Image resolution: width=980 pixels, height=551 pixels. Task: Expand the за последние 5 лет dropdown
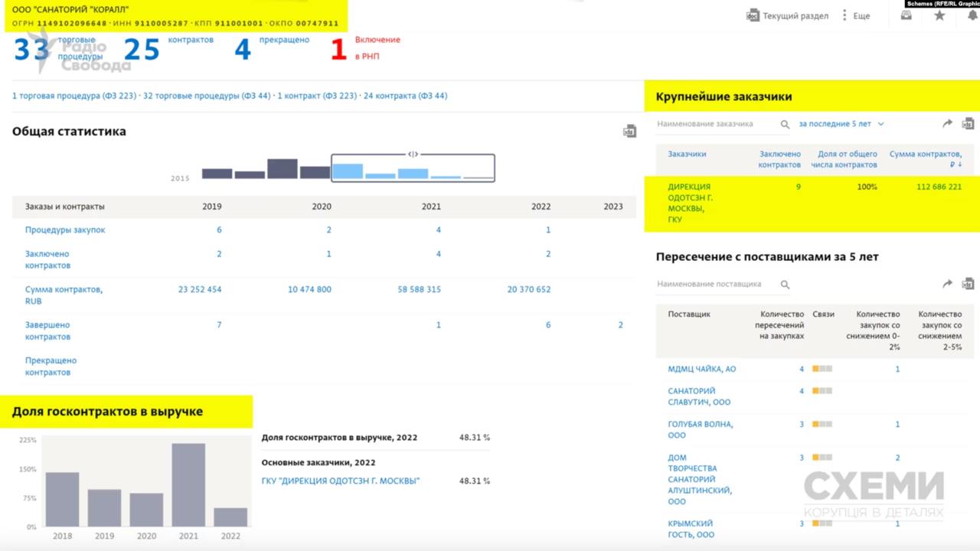tap(841, 124)
